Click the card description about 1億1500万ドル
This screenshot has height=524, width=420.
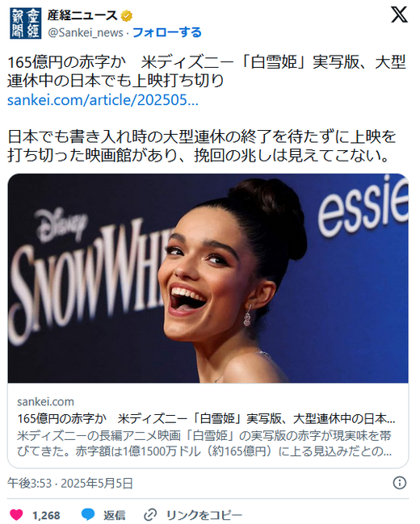pyautogui.click(x=204, y=443)
